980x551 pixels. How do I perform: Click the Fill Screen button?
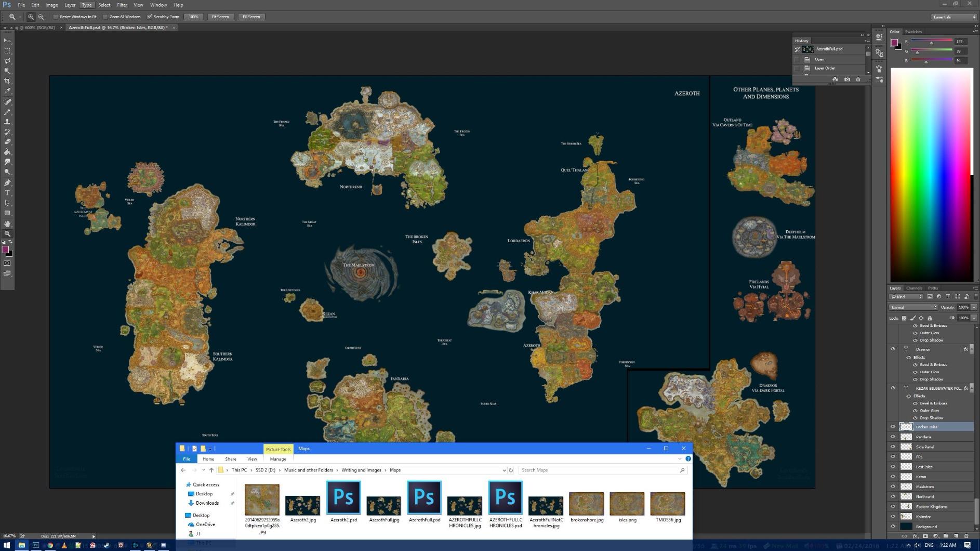coord(251,17)
